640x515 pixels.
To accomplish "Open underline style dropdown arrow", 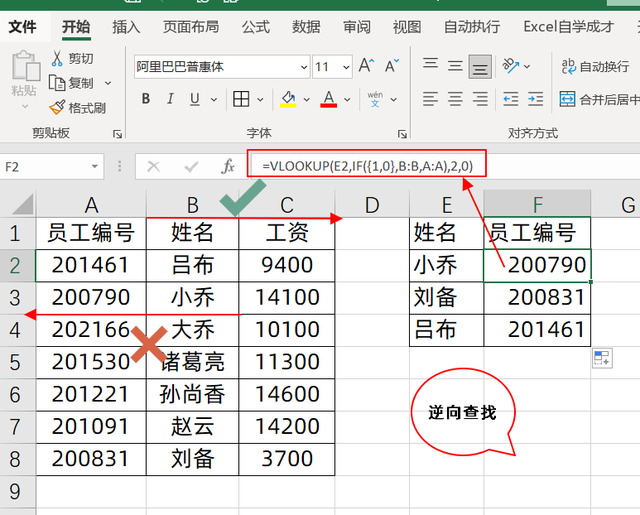I will coord(214,99).
